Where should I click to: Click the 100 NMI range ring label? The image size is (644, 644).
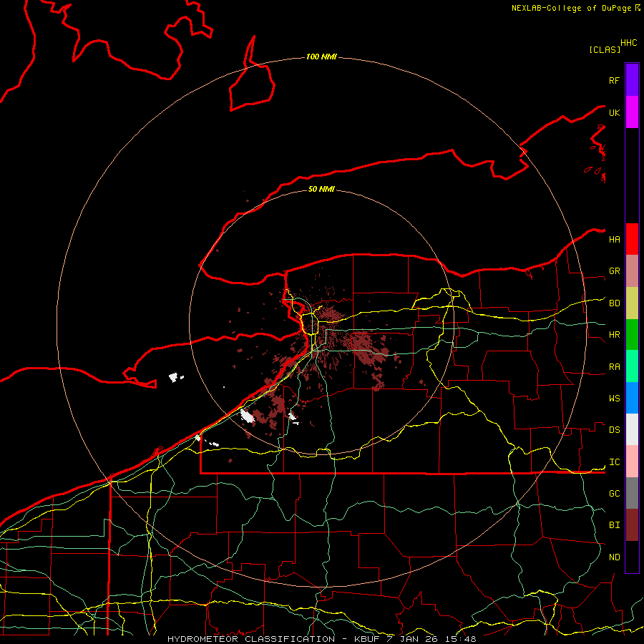tap(321, 57)
